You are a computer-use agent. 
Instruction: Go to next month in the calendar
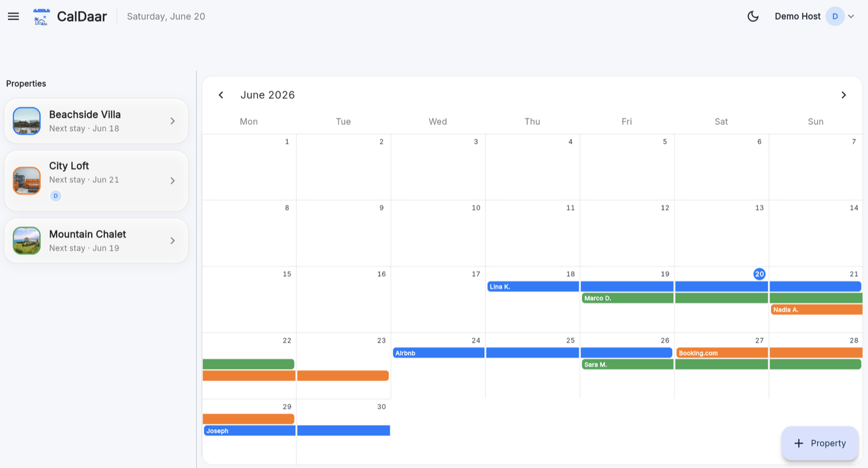click(844, 95)
